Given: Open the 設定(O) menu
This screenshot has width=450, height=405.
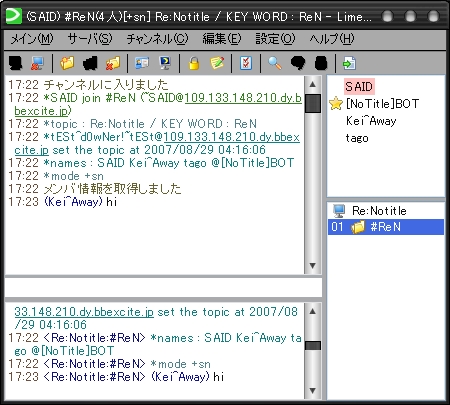Looking at the screenshot, I should tap(275, 39).
